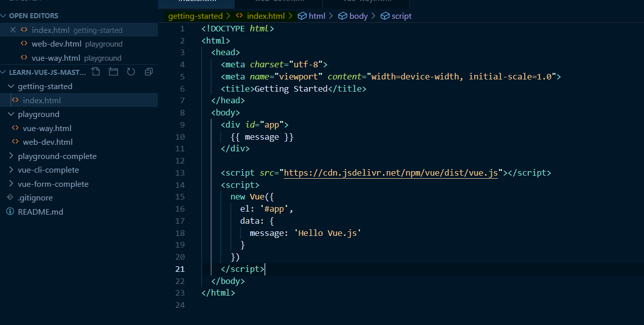The width and height of the screenshot is (644, 325).
Task: Open getting-started breadcrumb segment
Action: coord(196,16)
